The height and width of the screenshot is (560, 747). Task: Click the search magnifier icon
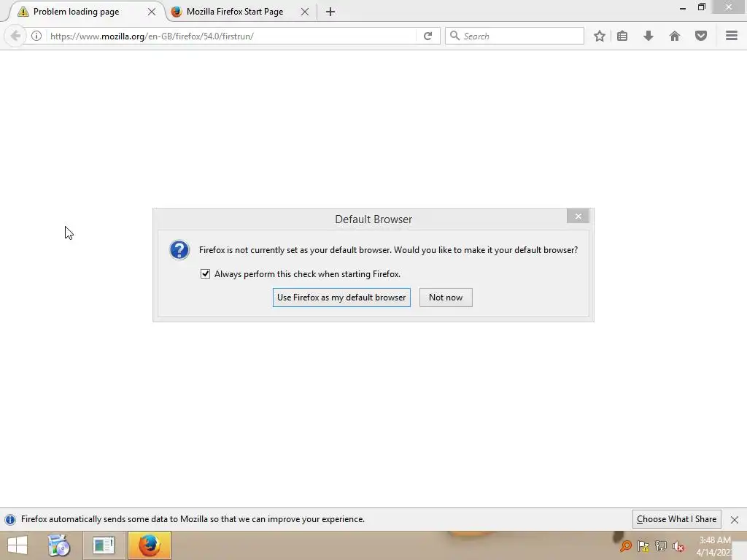[454, 36]
